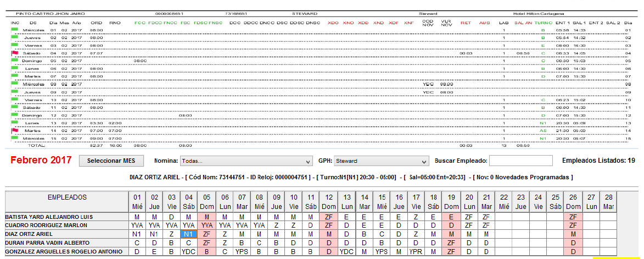Click the TURNO column header
This screenshot has width=644, height=259.
pyautogui.click(x=544, y=23)
